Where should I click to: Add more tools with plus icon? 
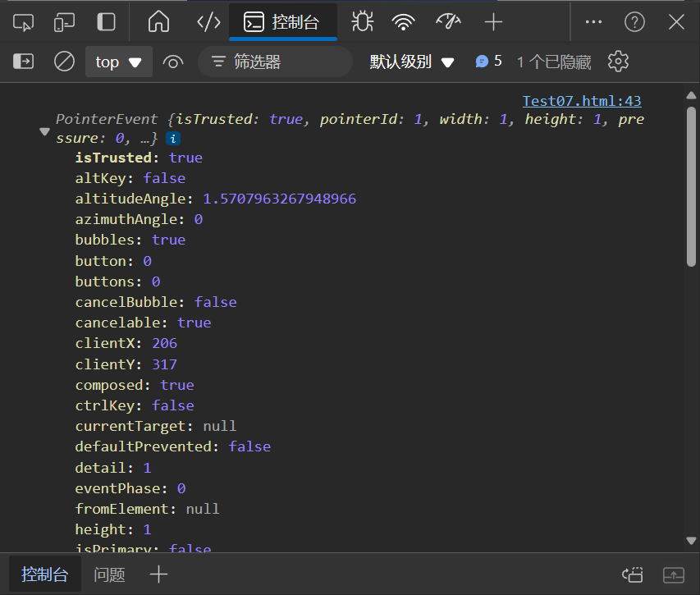pyautogui.click(x=493, y=22)
